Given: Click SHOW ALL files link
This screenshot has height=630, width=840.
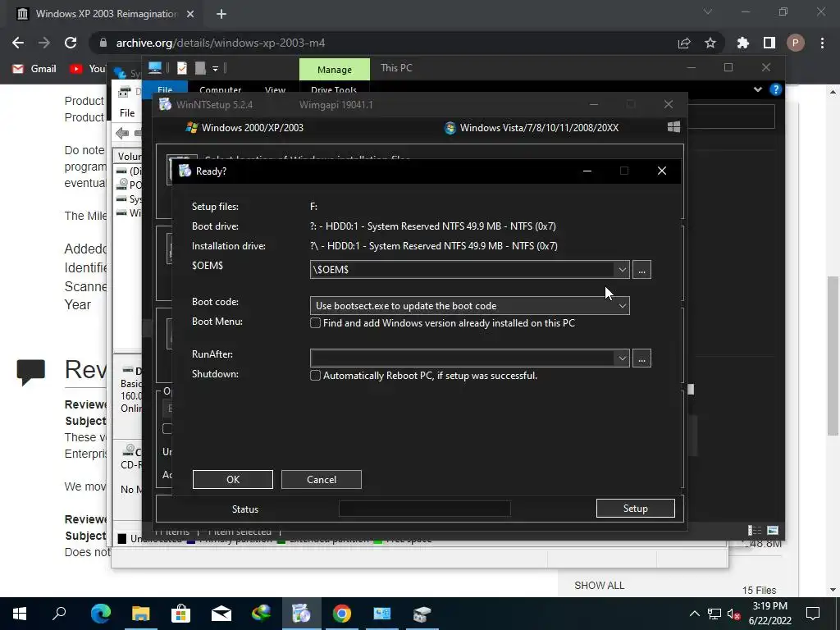Looking at the screenshot, I should click(x=600, y=586).
